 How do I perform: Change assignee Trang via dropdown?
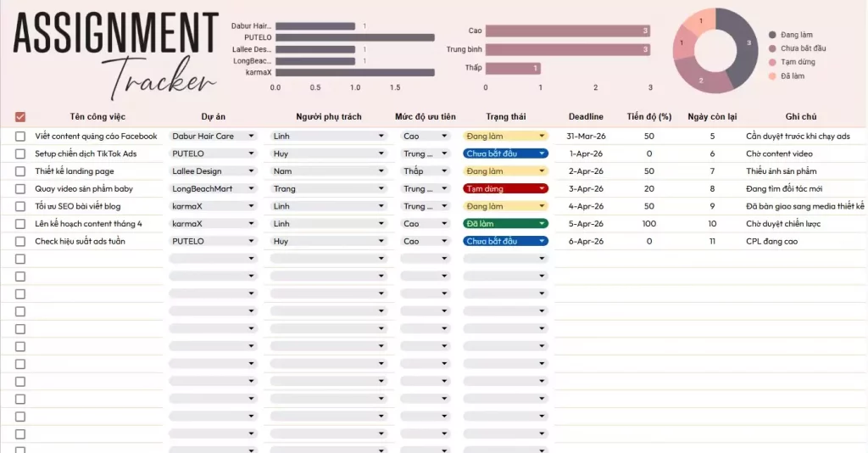381,188
